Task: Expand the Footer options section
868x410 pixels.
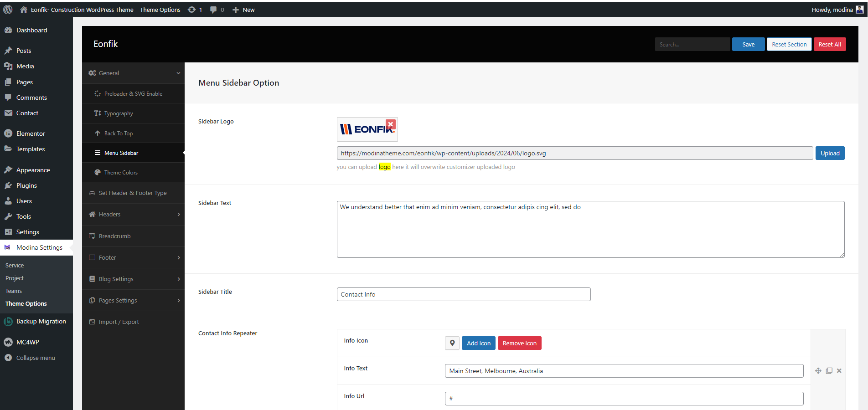Action: (x=178, y=258)
